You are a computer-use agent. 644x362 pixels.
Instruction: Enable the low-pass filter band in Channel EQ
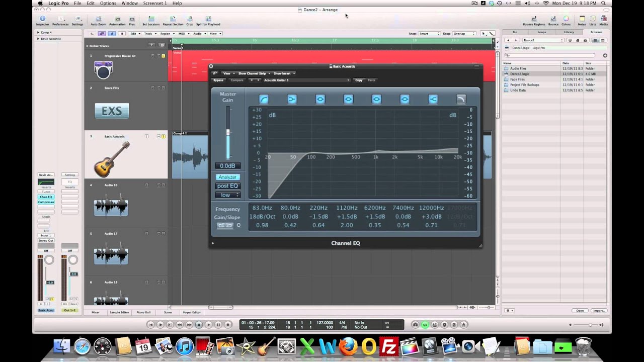[x=461, y=100]
